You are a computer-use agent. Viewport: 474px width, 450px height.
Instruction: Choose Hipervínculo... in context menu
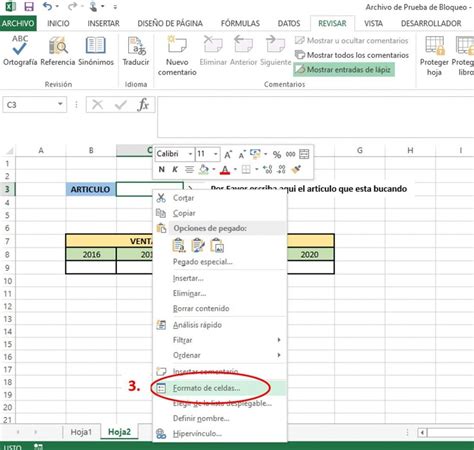click(220, 434)
